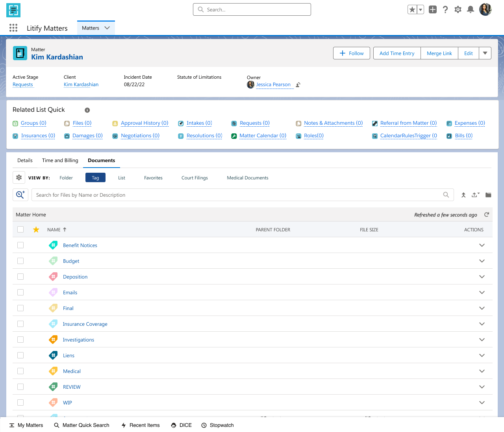
Task: Click the Edit button
Action: click(x=469, y=53)
